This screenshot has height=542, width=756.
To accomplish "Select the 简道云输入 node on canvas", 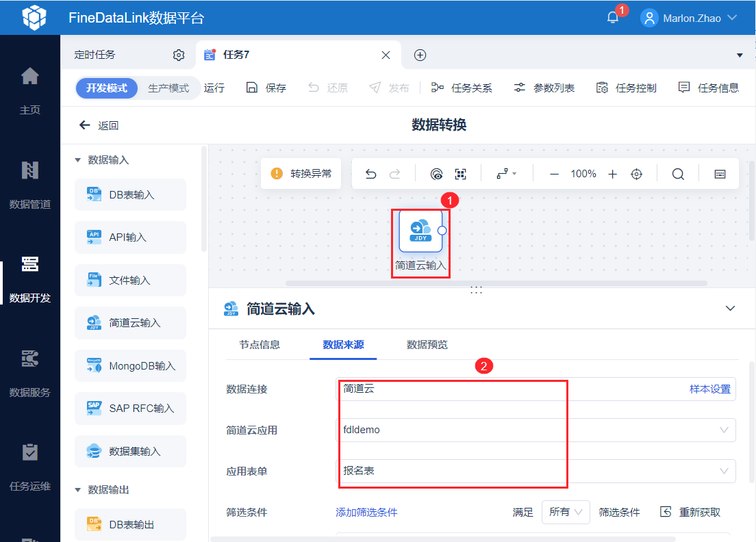I will coord(420,231).
